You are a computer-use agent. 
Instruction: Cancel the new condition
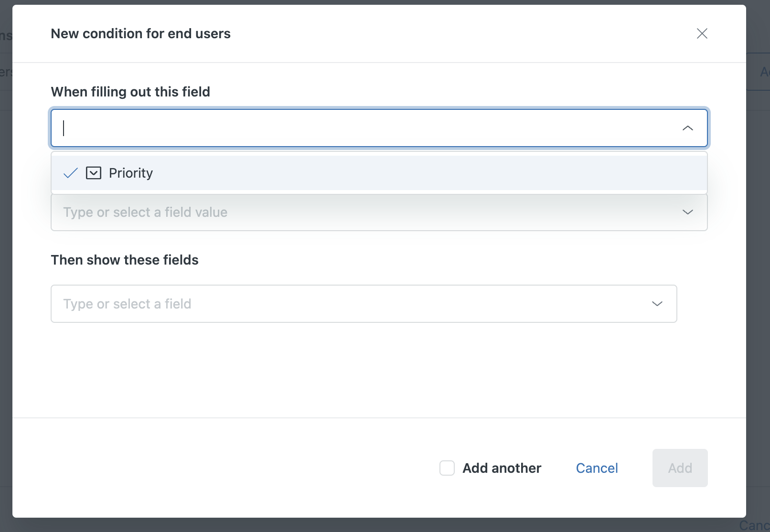point(597,468)
